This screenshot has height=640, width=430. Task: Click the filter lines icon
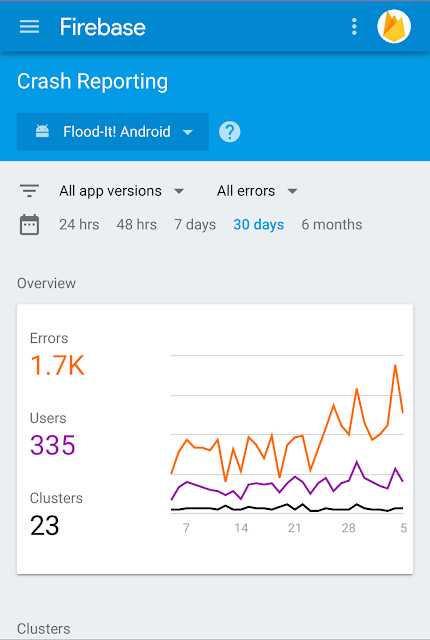click(x=29, y=191)
